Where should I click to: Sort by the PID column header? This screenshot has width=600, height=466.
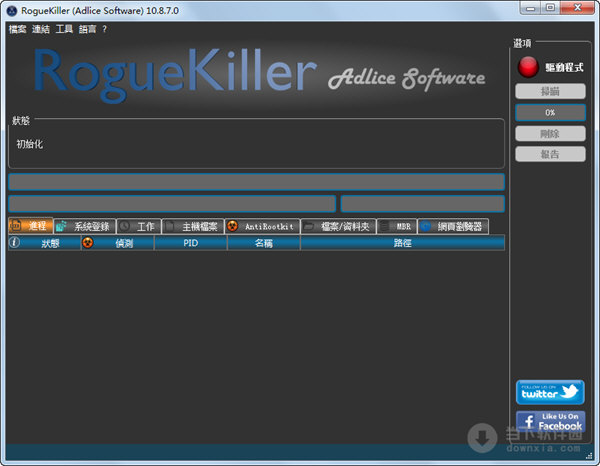(191, 243)
